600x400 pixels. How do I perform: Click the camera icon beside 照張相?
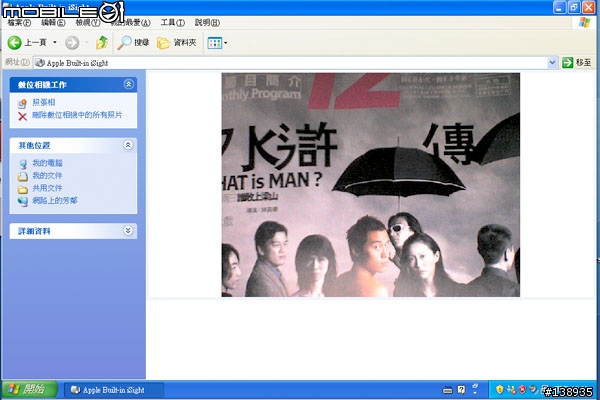[22, 103]
